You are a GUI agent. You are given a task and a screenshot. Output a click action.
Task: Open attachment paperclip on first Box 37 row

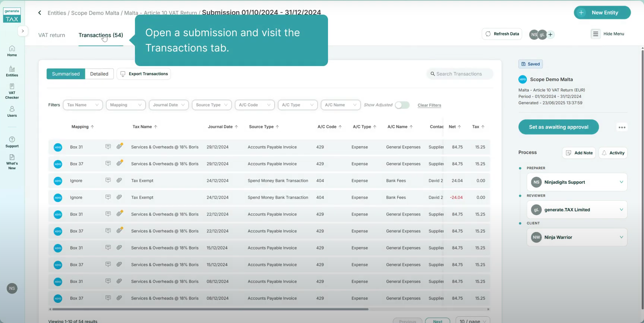pyautogui.click(x=119, y=163)
